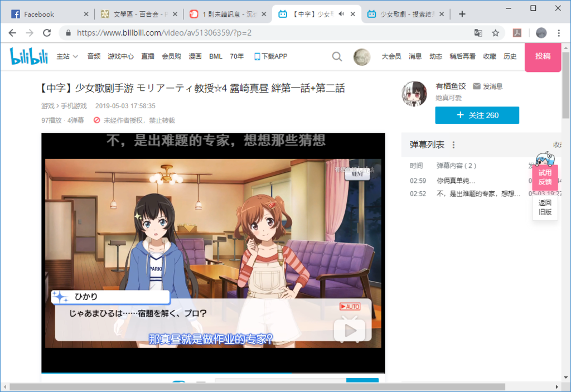571x392 pixels.
Task: Open 游戏中心 in the navigation
Action: pos(120,56)
